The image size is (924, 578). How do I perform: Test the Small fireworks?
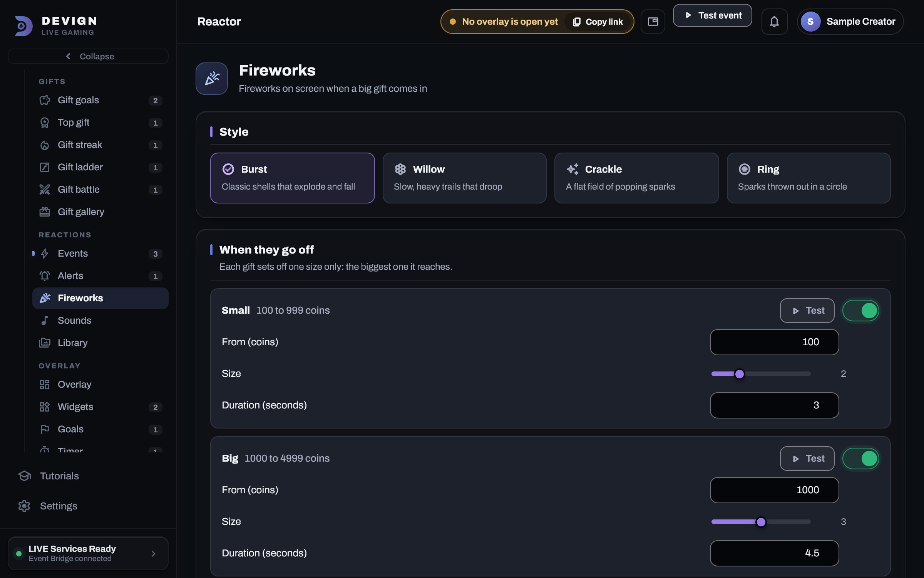pos(807,311)
